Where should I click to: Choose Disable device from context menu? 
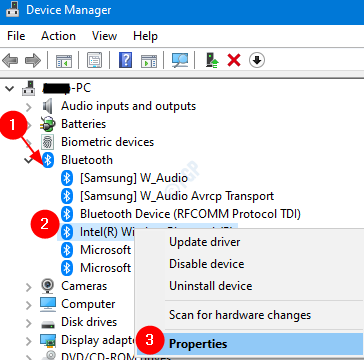[x=249, y=264]
